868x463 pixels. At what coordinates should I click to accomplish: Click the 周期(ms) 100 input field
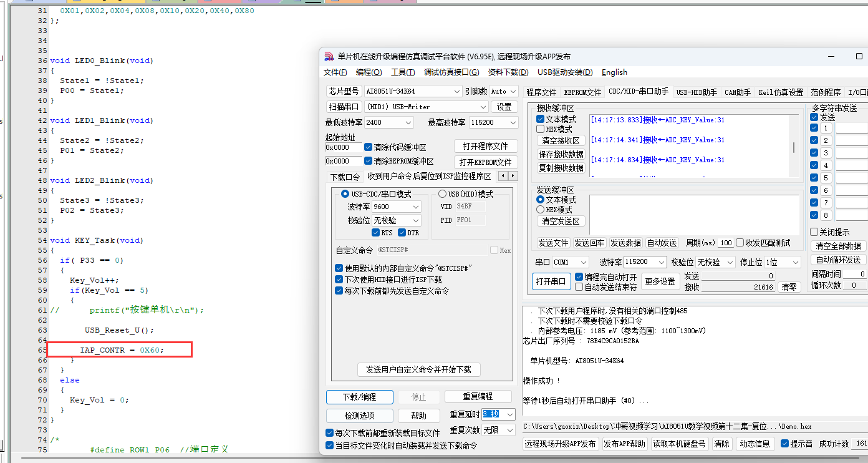[726, 243]
